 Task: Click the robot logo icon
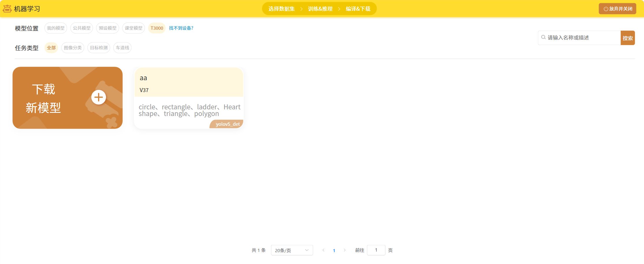coord(7,9)
